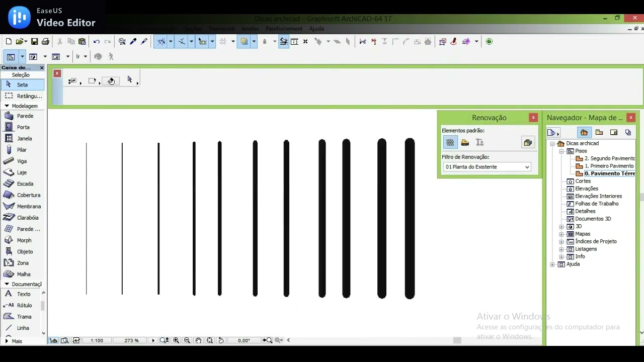Toggle demolish elements bulldozer button in Renovação
This screenshot has height=362, width=644.
coord(465,143)
